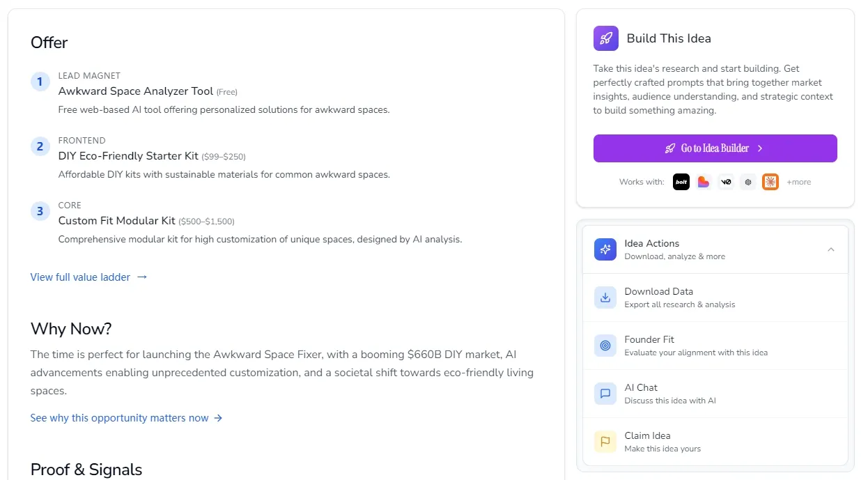
Task: Click the +more text after the tool icons
Action: (x=798, y=182)
